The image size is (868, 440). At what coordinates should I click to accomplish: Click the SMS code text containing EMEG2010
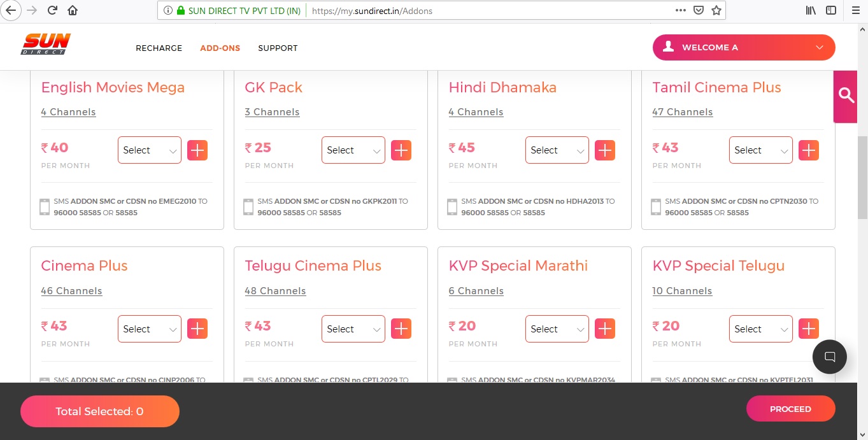(131, 207)
